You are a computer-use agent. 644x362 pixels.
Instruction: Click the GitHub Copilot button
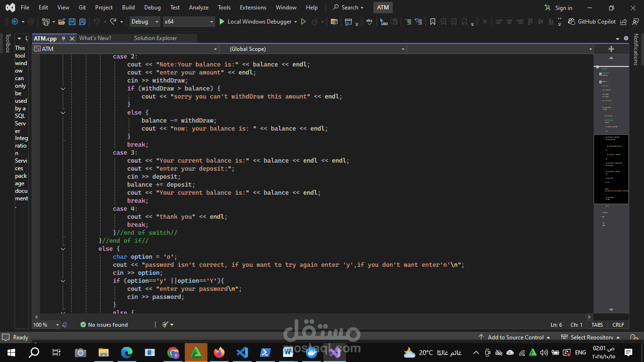pos(592,22)
